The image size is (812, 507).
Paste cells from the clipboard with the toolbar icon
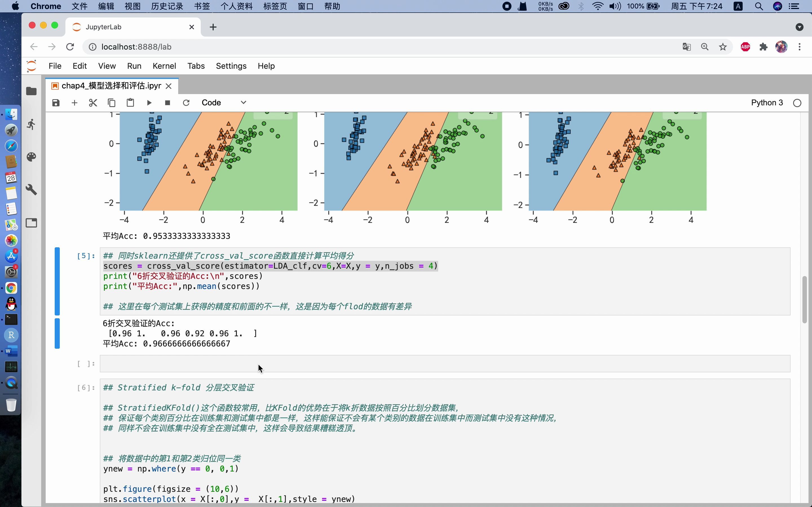click(130, 103)
